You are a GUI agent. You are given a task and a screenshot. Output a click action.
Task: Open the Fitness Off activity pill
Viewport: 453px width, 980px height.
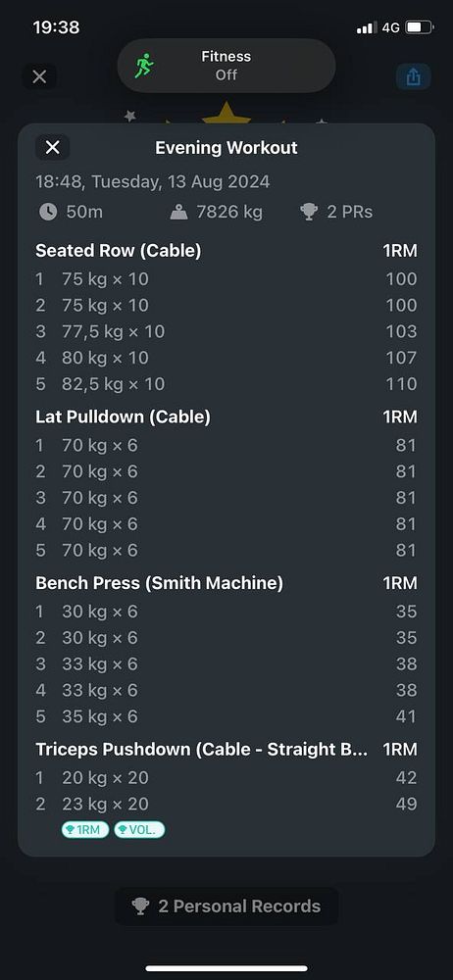tap(226, 66)
